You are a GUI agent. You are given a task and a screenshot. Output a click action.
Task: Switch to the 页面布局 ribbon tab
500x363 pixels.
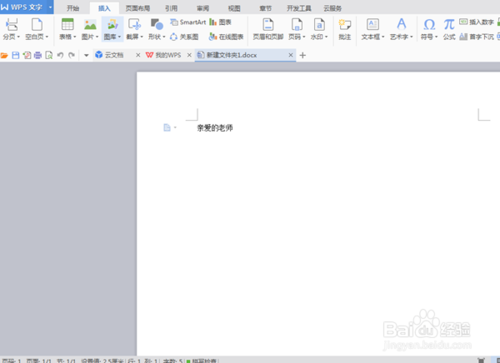[138, 8]
